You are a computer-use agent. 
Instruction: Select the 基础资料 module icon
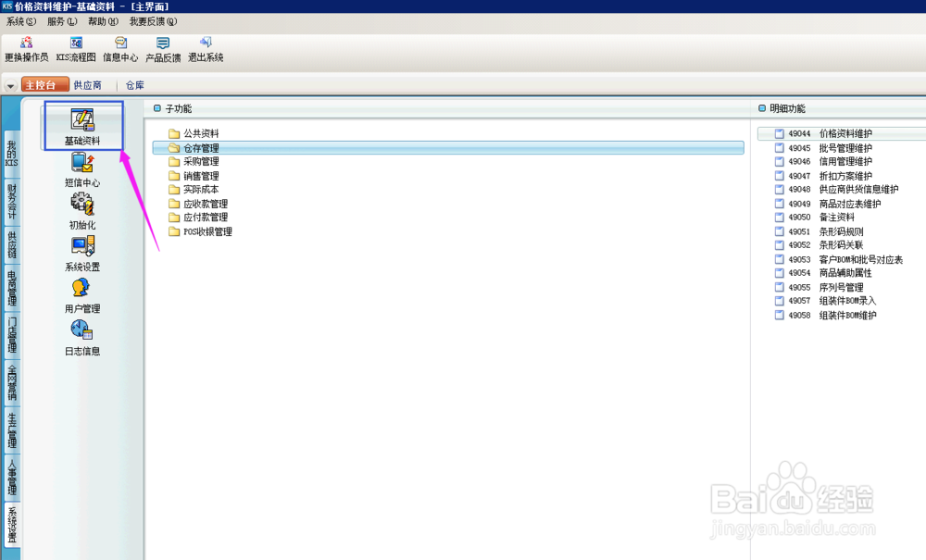82,126
